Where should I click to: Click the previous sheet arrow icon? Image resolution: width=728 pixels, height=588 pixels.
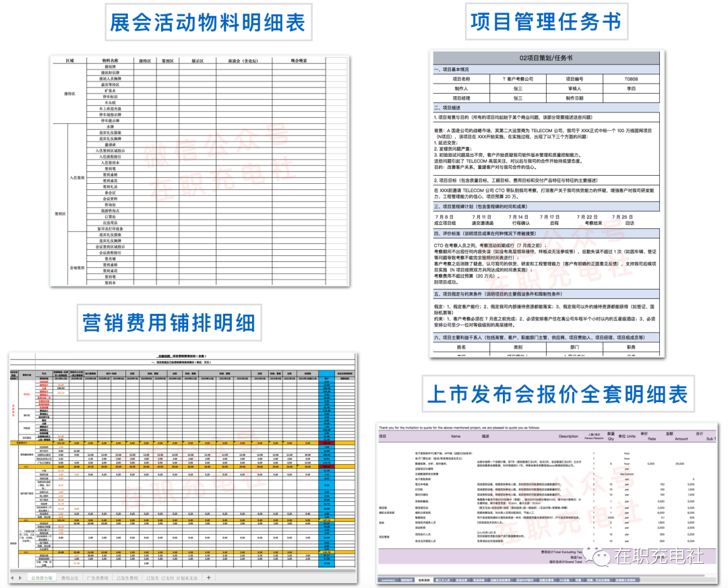12,578
